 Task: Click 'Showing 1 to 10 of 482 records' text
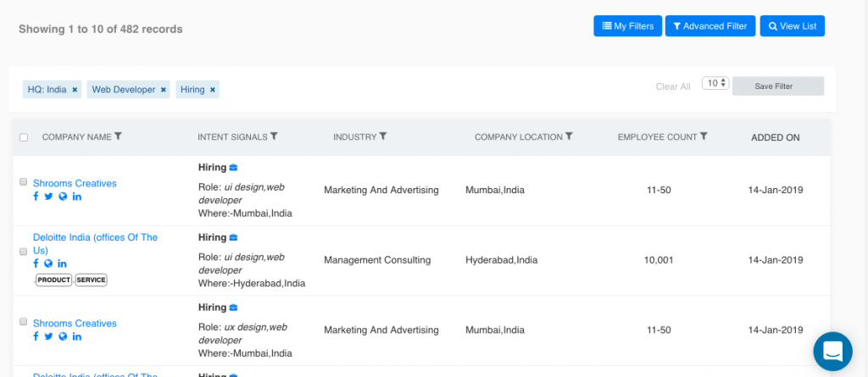tap(101, 29)
